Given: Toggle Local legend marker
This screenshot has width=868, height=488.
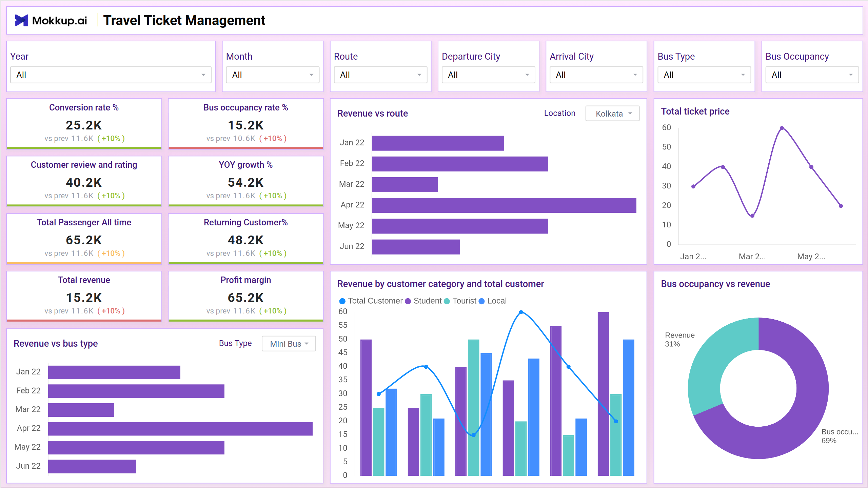Looking at the screenshot, I should [481, 301].
